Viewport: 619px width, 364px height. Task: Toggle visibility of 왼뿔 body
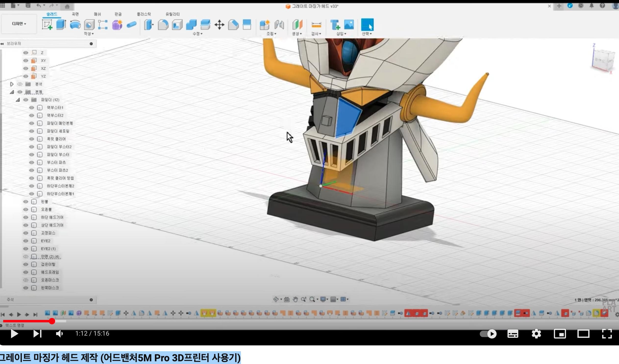pyautogui.click(x=25, y=202)
